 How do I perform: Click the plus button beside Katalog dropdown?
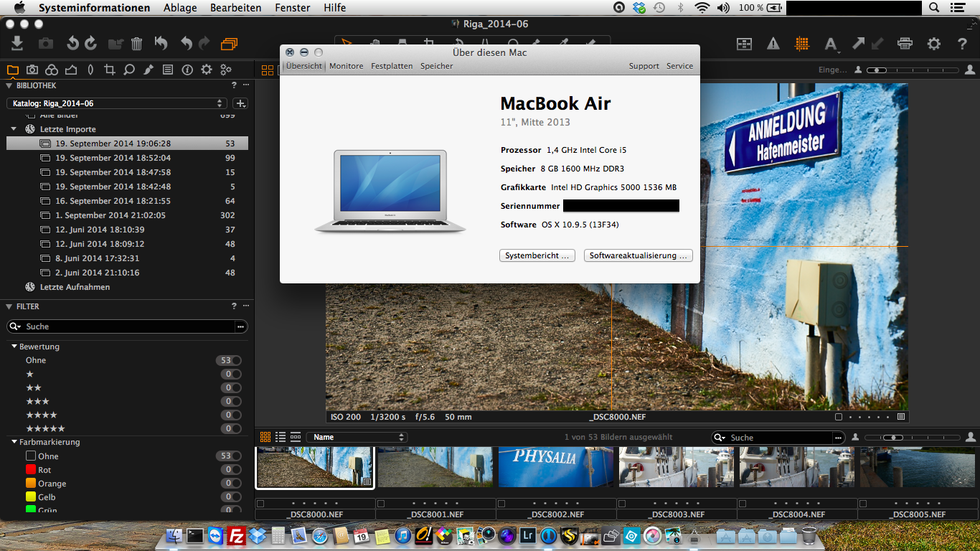[241, 103]
